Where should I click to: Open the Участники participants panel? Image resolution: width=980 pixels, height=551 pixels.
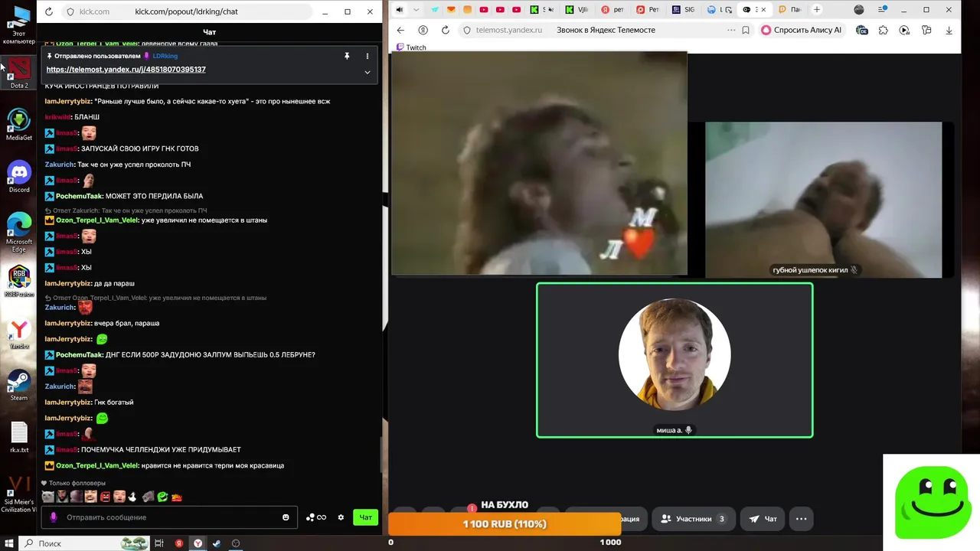tap(692, 519)
